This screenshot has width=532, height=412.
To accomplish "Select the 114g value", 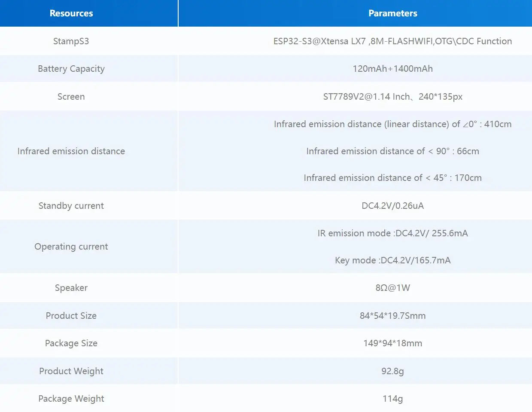I will (x=392, y=399).
